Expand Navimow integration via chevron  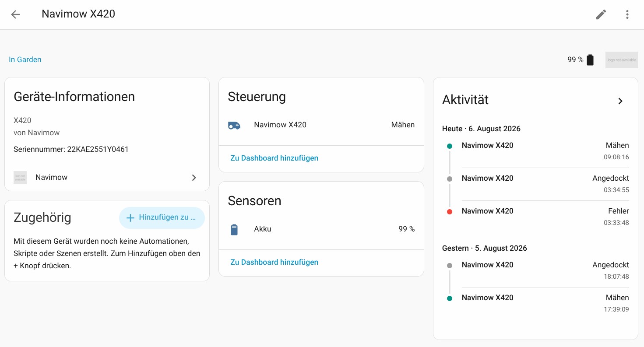pos(194,178)
